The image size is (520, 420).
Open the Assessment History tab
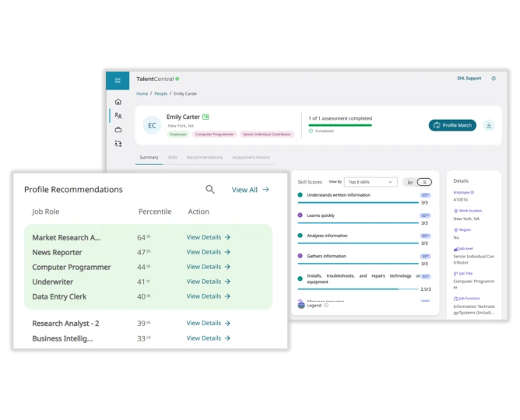pyautogui.click(x=251, y=157)
